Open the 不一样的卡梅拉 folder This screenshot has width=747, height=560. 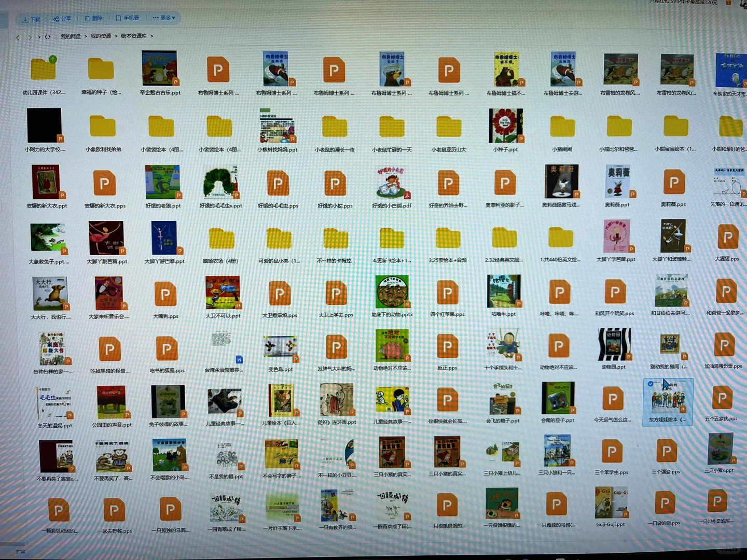pos(336,239)
